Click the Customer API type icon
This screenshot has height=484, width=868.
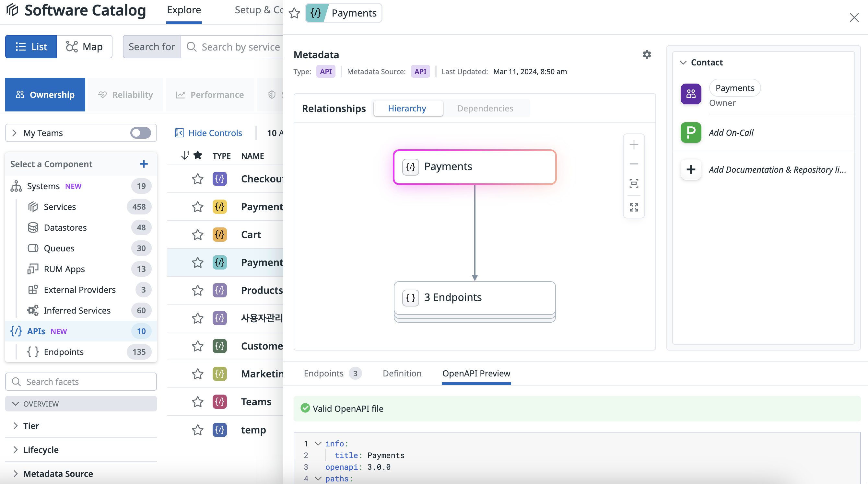(220, 346)
